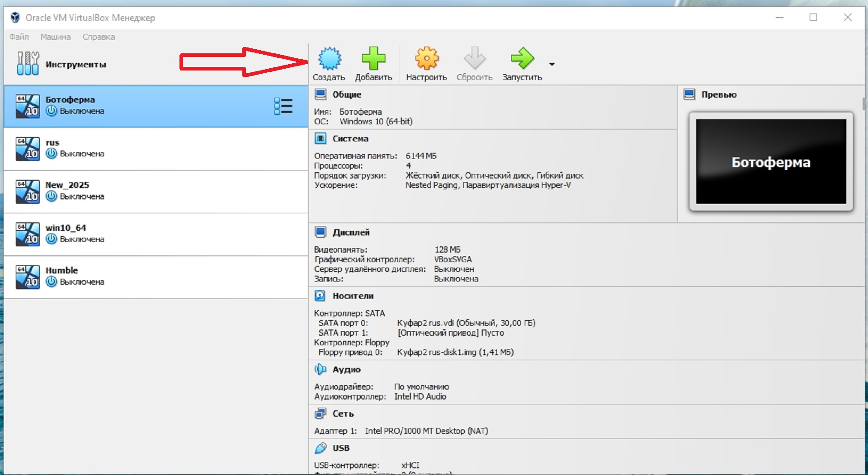Viewport: 868px width, 475px height.
Task: Click the Добавить green plus icon
Action: pos(373,59)
